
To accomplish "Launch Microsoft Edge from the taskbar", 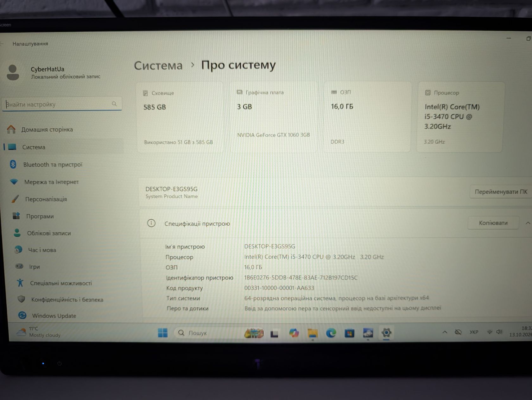I will coord(331,333).
